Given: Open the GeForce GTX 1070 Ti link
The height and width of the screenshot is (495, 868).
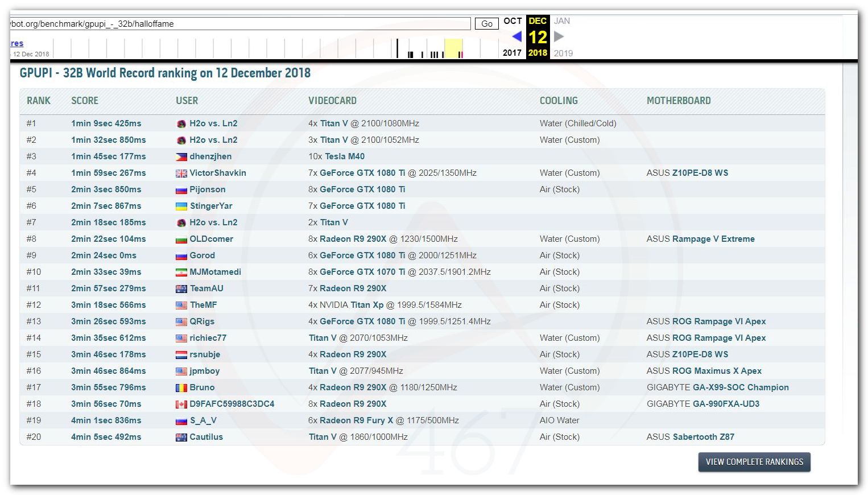Looking at the screenshot, I should click(362, 272).
